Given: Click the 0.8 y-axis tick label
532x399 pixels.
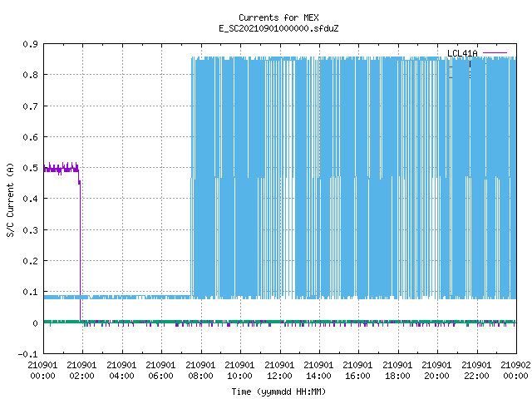Looking at the screenshot, I should (30, 75).
